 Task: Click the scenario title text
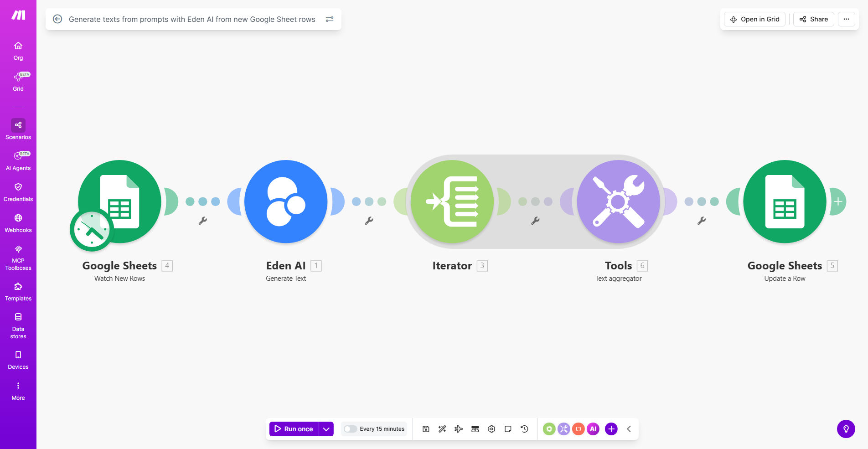pos(192,19)
